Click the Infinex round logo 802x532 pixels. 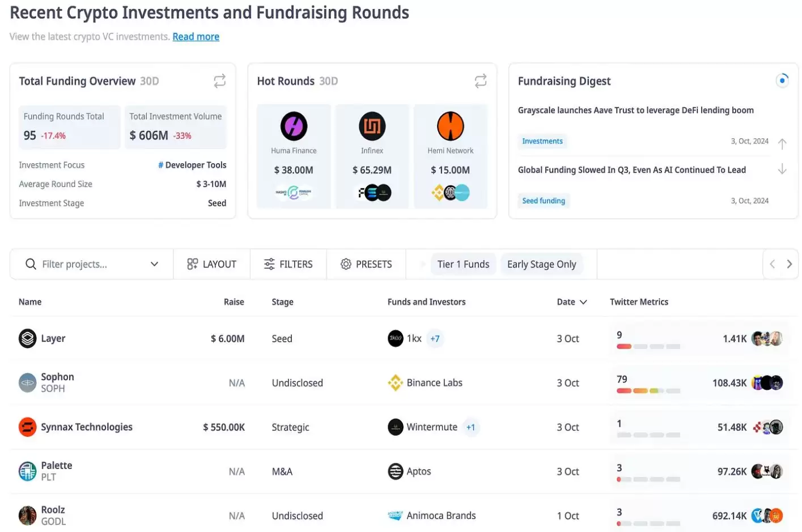point(372,126)
